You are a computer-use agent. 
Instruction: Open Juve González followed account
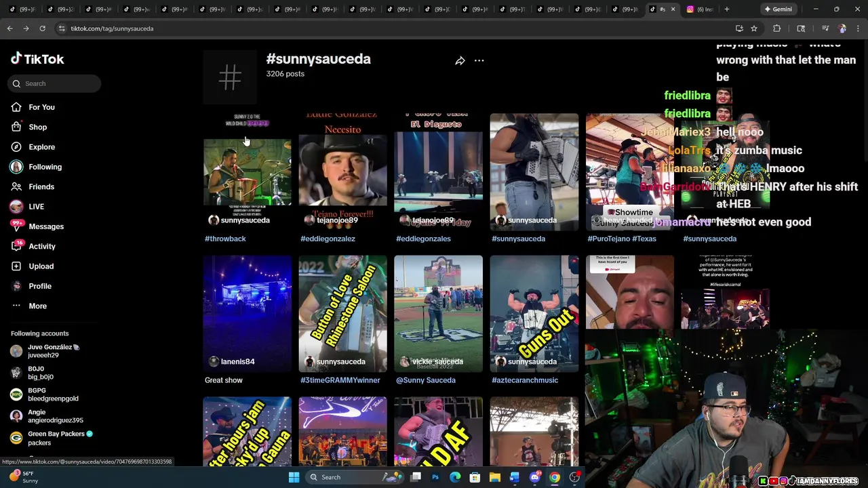coord(53,351)
